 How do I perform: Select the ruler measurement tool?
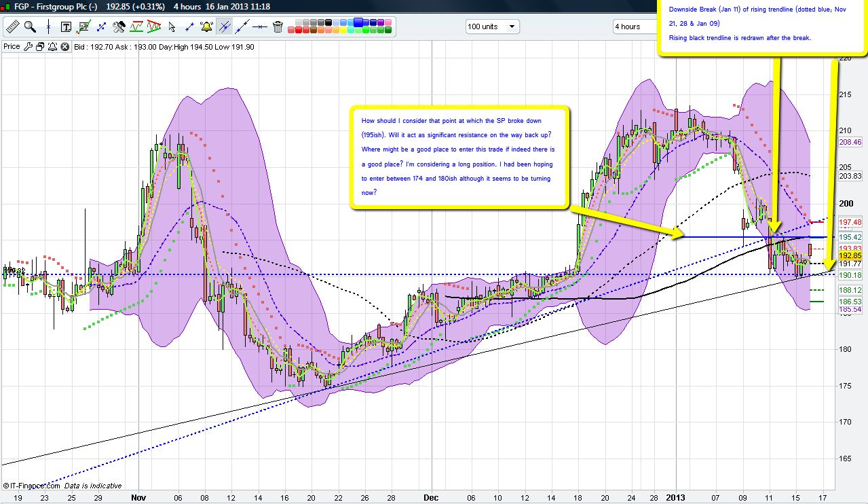click(x=12, y=27)
